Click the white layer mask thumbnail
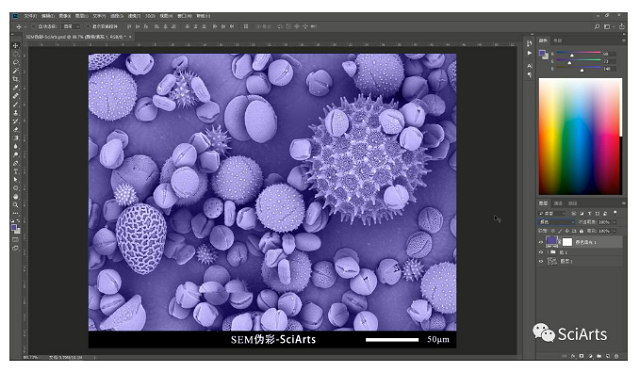The image size is (640, 372). click(567, 242)
